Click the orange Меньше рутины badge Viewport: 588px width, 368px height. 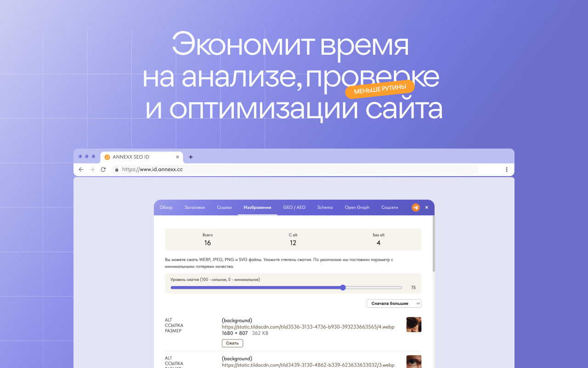[x=380, y=89]
